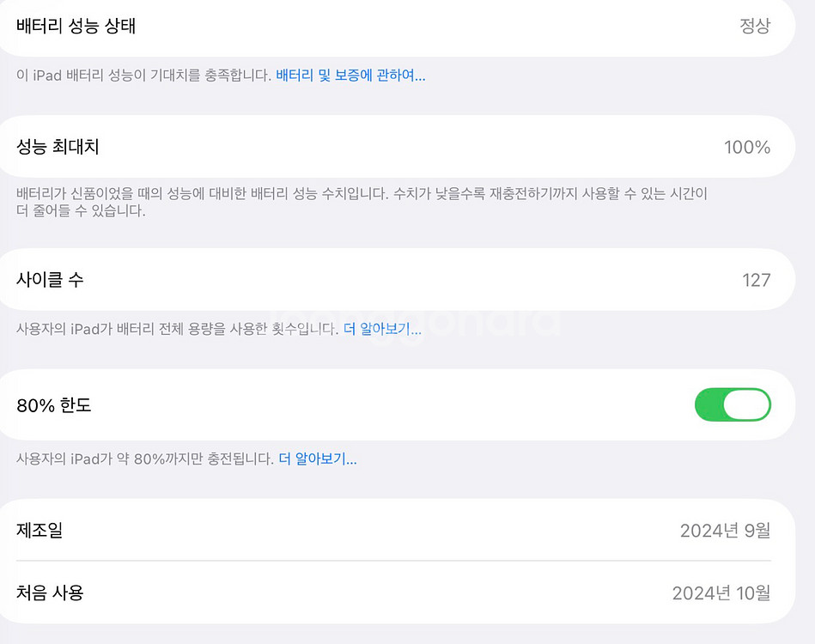Click the divider between 제조일 and 처음 사용

393,561
